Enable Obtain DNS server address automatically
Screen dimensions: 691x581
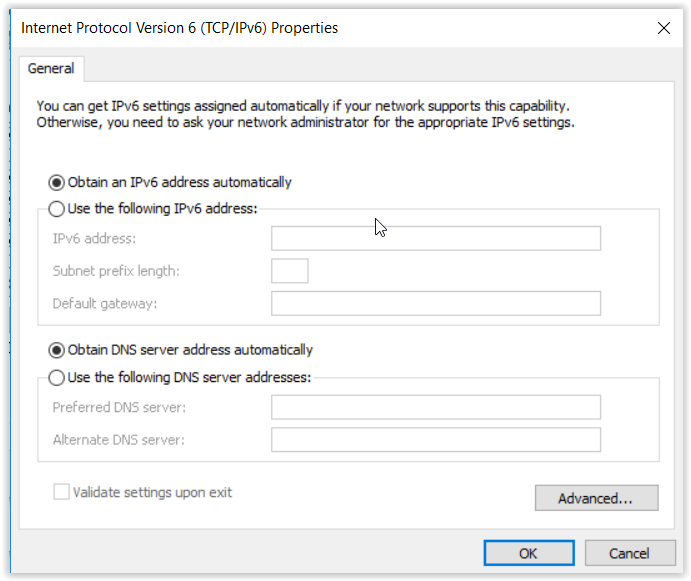57,351
